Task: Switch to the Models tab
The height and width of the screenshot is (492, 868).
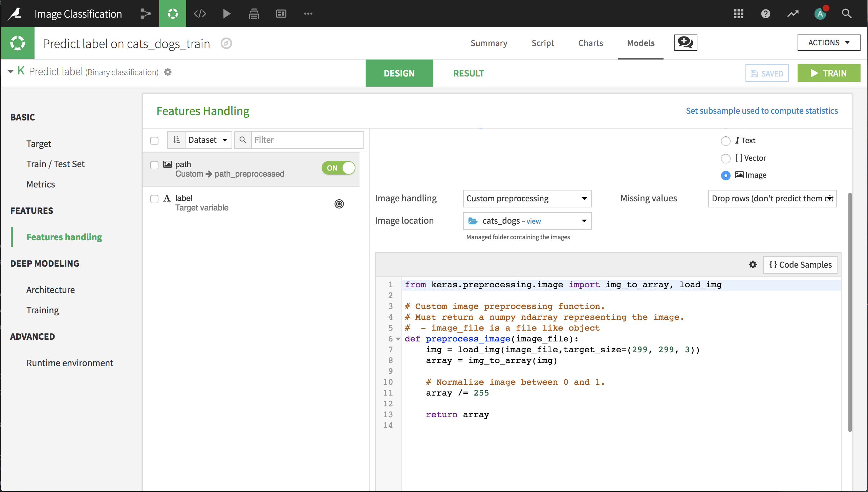Action: coord(641,42)
